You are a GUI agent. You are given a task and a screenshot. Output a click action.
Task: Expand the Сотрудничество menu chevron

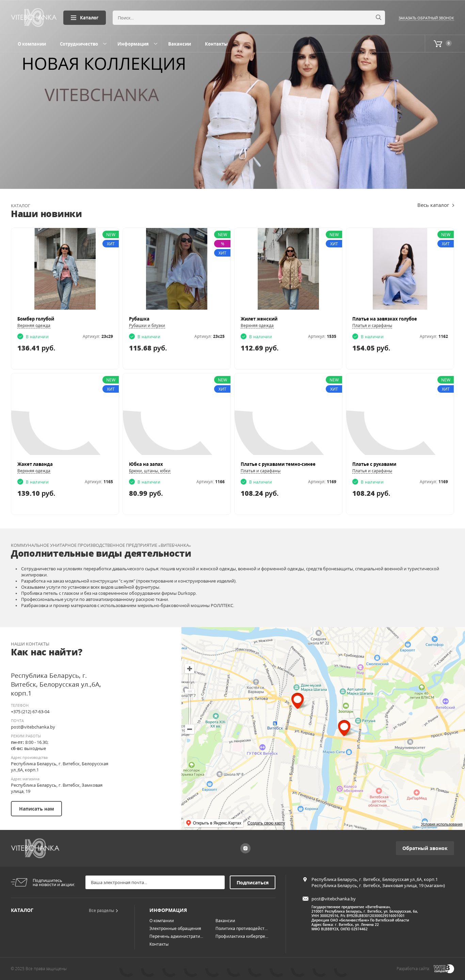[105, 44]
